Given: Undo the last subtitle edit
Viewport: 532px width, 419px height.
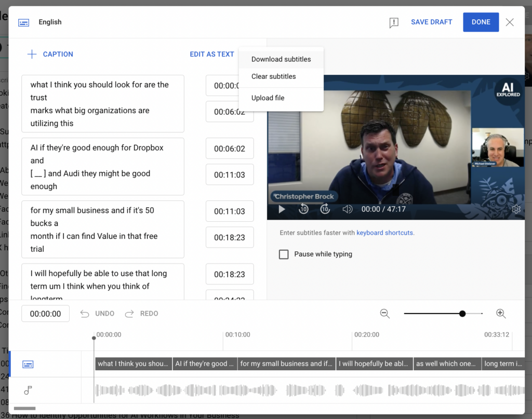Looking at the screenshot, I should coord(99,314).
